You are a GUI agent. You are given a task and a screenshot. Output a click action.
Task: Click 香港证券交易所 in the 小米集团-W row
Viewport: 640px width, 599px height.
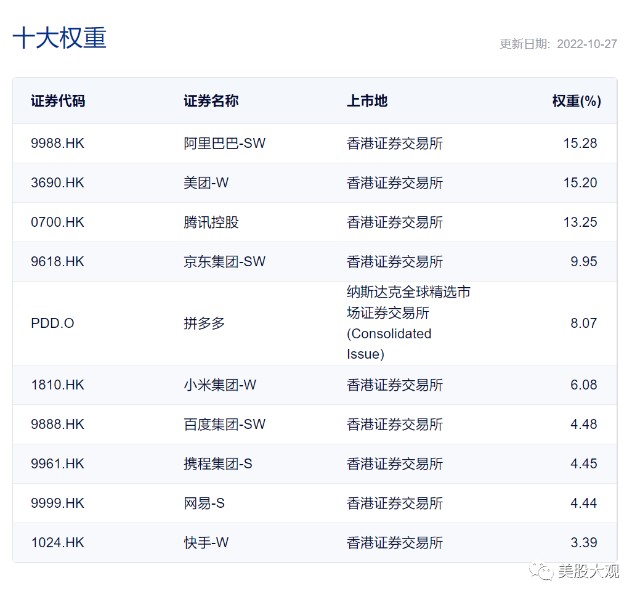click(x=395, y=385)
